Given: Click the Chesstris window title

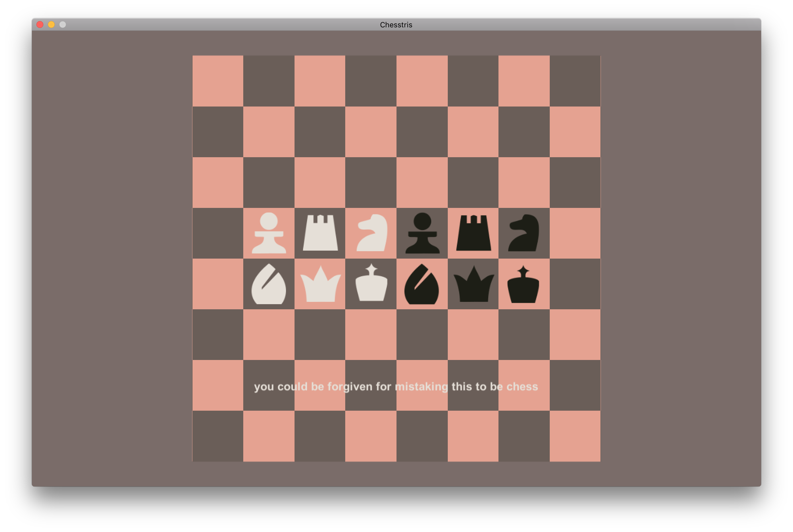Looking at the screenshot, I should tap(396, 25).
